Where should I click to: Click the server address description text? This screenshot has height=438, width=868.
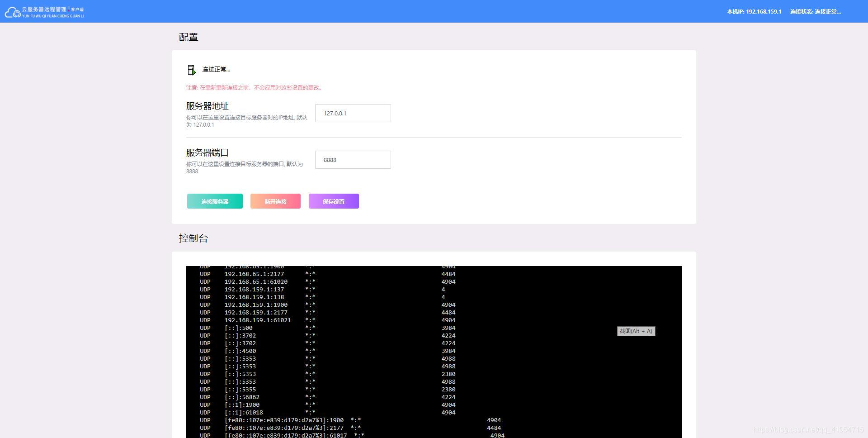[247, 121]
